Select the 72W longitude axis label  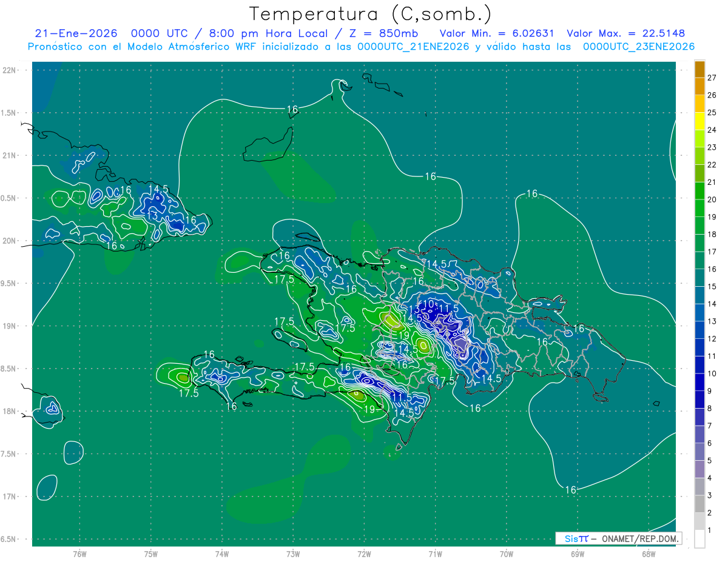[364, 554]
